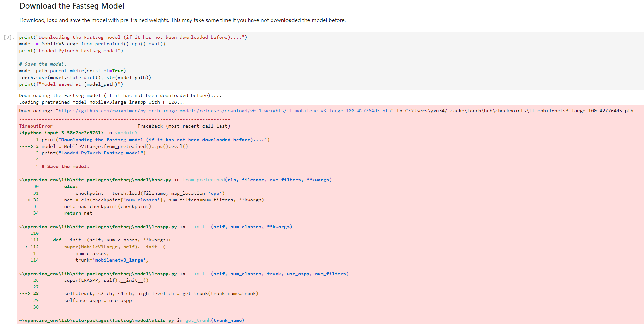Click the TimeoutError line in the traceback
This screenshot has width=644, height=324.
36,126
